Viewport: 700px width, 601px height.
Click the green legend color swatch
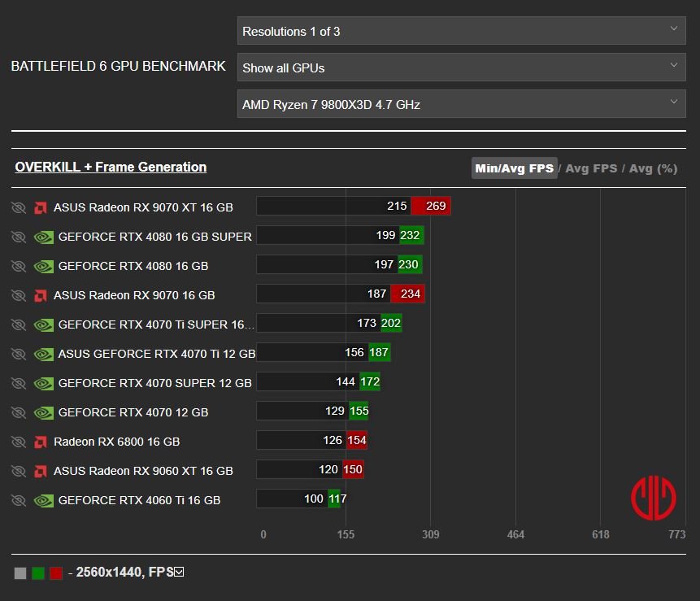38,573
